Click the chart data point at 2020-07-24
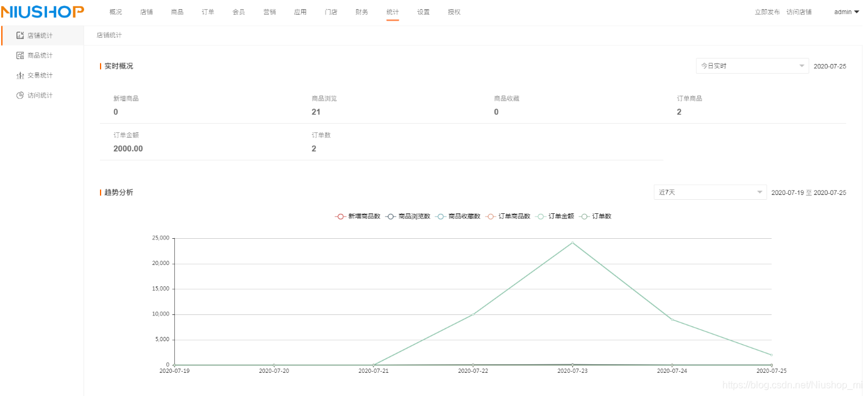This screenshot has width=868, height=396. [672, 319]
